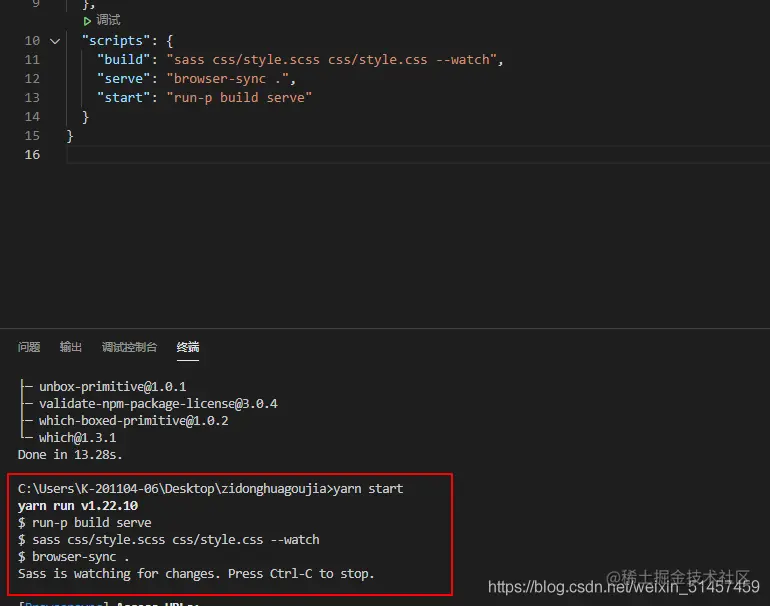Click the "serve" key in scripts

pos(123,79)
